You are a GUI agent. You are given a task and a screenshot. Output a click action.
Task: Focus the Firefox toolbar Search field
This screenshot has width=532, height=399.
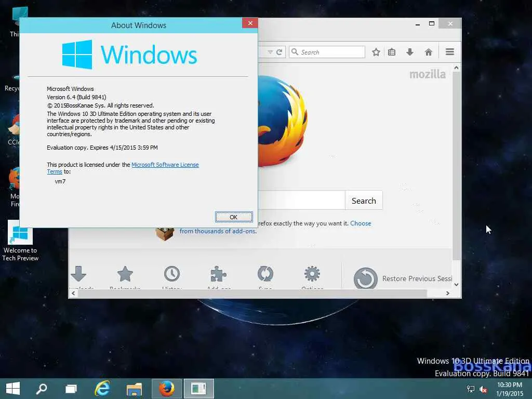(x=327, y=52)
